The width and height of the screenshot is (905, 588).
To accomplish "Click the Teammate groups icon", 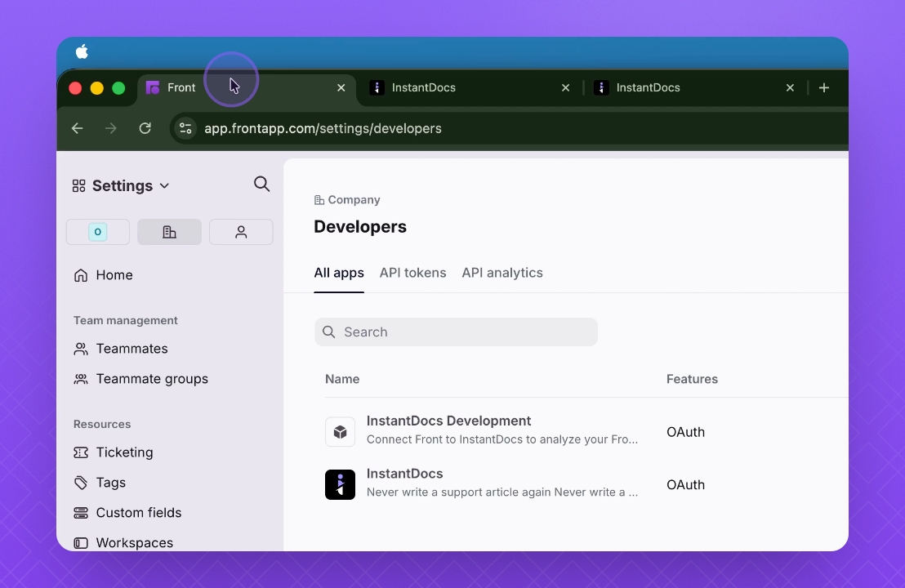I will (x=81, y=379).
